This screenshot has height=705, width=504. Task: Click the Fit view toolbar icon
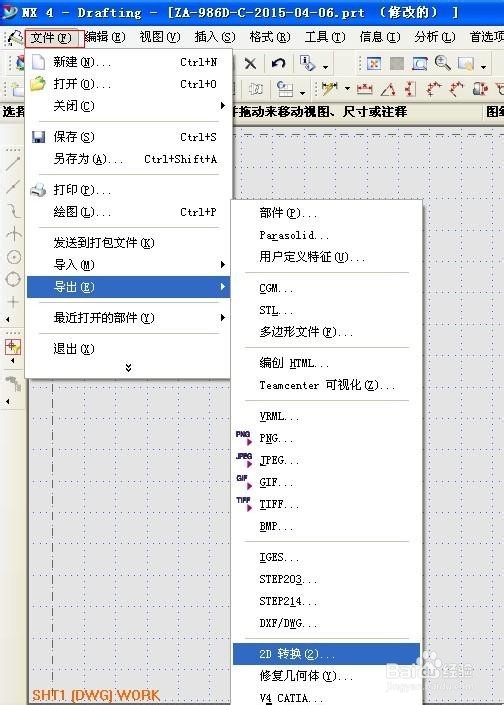[374, 64]
